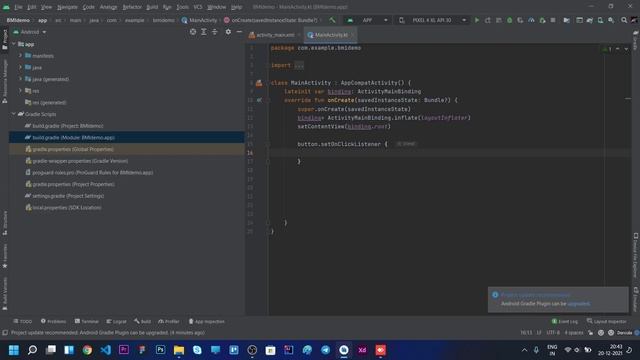Click Expand All icon in Project panel

[204, 32]
